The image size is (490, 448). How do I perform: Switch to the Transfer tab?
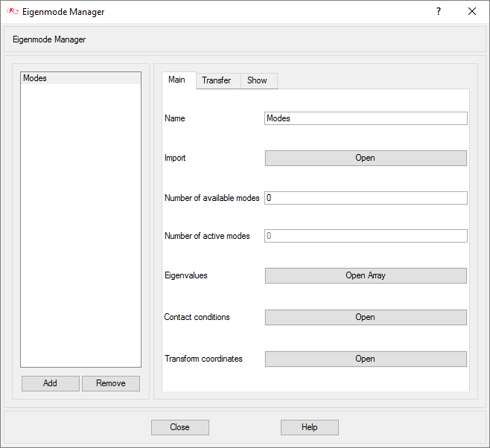point(217,80)
